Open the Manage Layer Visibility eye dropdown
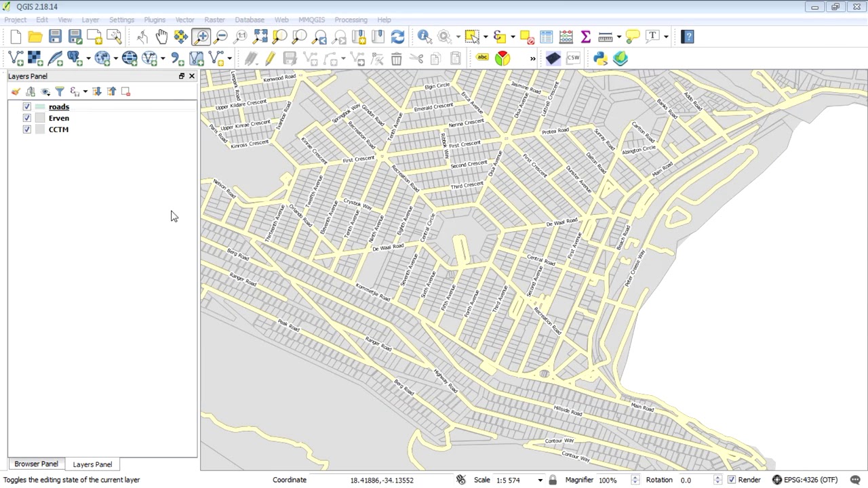Screen dimensions: 868x488 coord(45,91)
